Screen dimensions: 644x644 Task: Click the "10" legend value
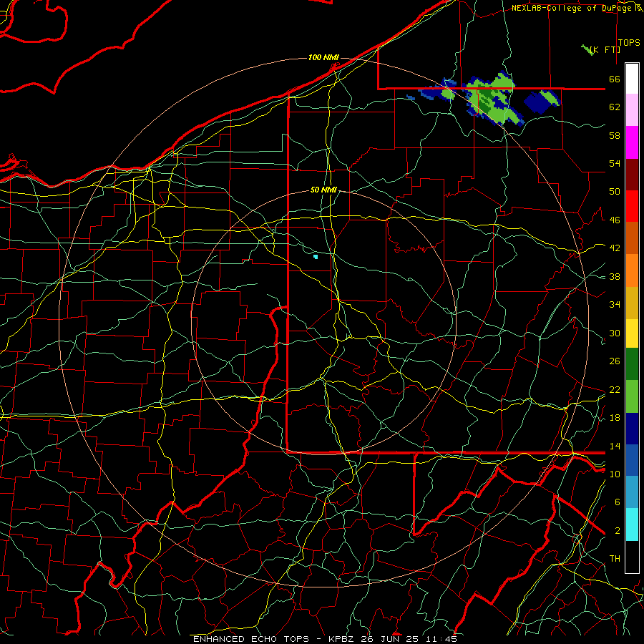pos(615,474)
